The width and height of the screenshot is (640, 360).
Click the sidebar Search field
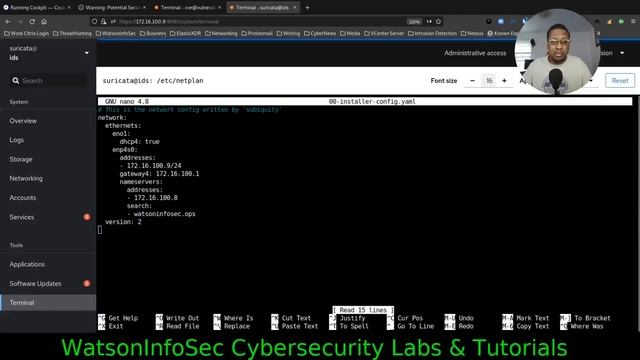click(48, 80)
